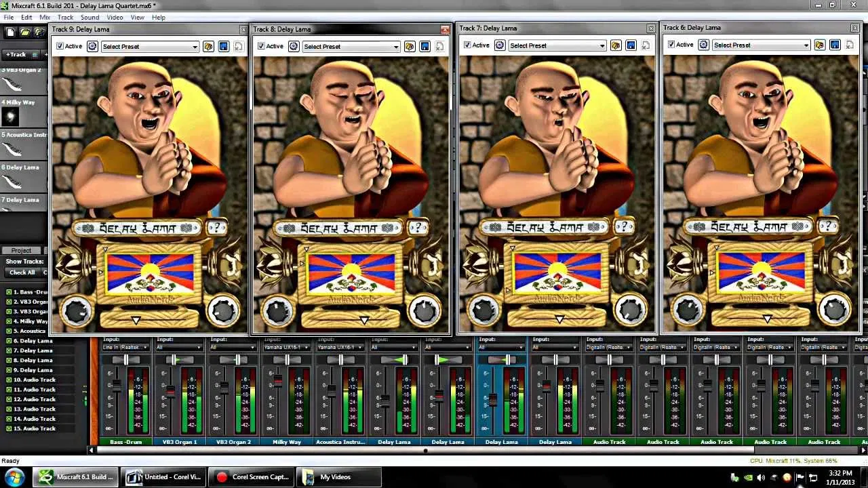Click the +Track button
The height and width of the screenshot is (488, 868).
pyautogui.click(x=16, y=54)
